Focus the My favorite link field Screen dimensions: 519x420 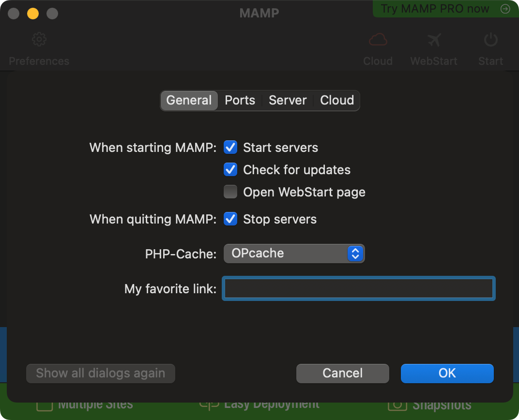[358, 288]
